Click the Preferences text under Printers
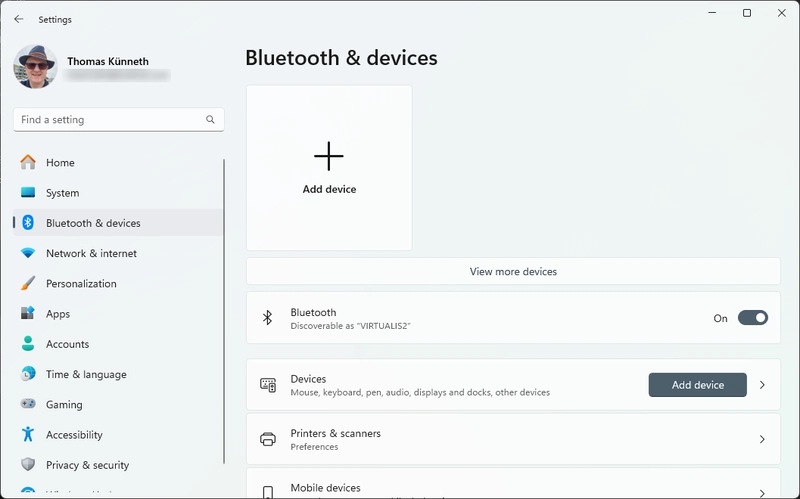 coord(314,447)
